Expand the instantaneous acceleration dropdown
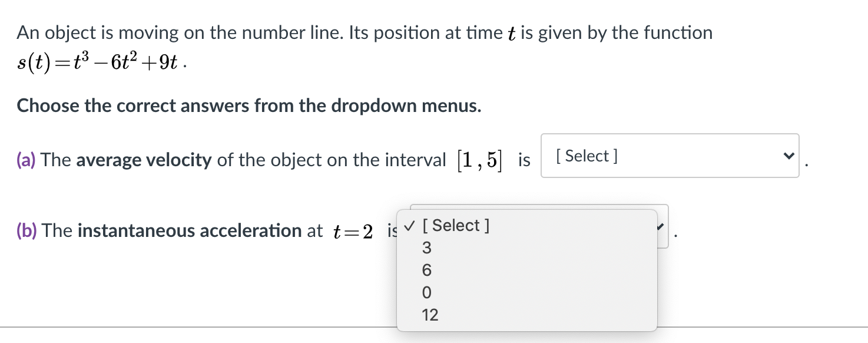 point(660,226)
